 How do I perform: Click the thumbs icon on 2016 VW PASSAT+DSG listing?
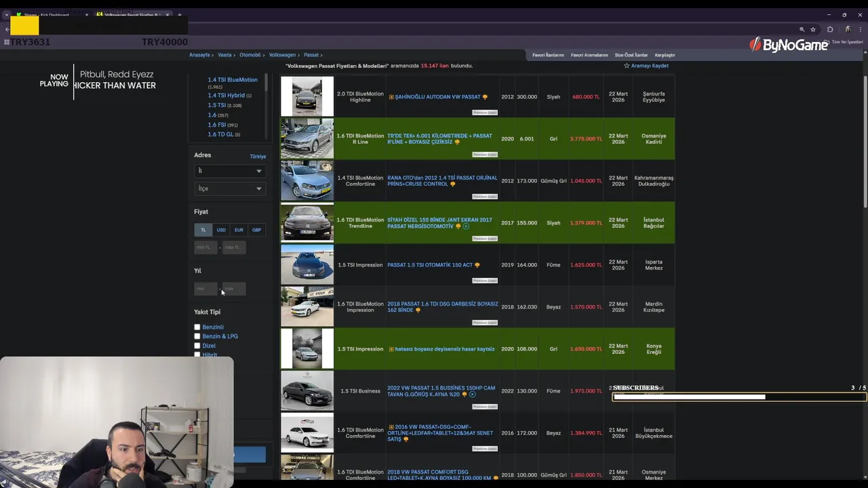[406, 439]
